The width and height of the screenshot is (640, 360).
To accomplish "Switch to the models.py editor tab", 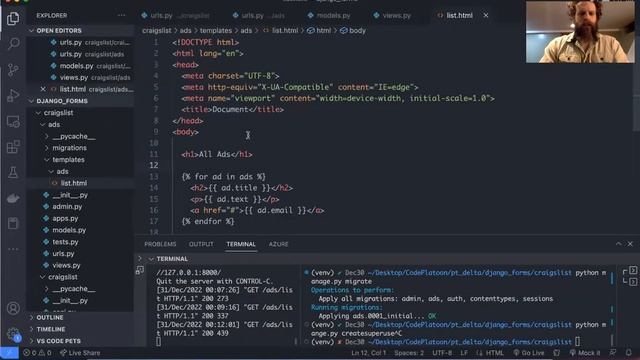I will click(x=329, y=16).
